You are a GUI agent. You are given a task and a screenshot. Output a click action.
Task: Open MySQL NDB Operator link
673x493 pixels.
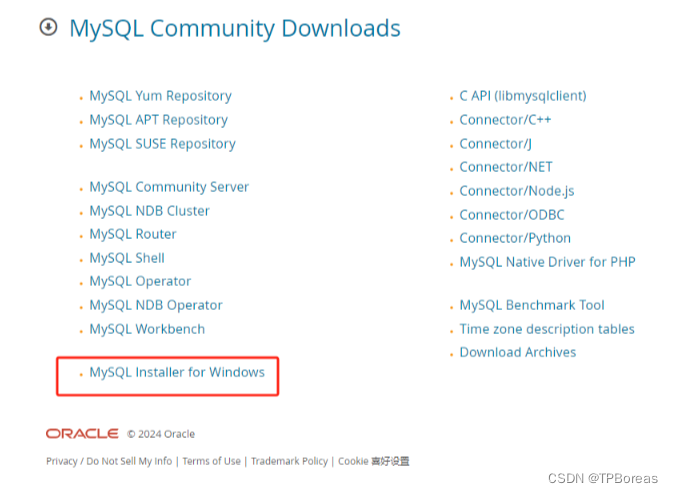[156, 305]
